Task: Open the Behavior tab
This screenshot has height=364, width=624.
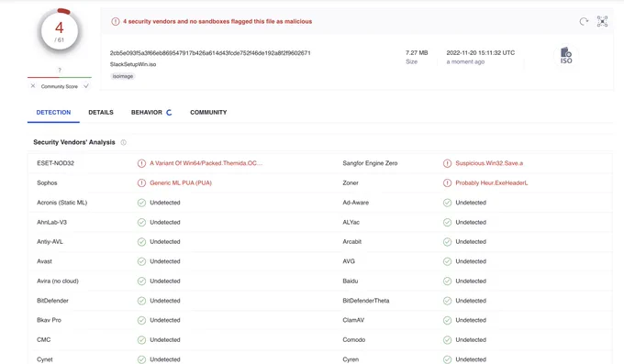Action: pyautogui.click(x=147, y=113)
